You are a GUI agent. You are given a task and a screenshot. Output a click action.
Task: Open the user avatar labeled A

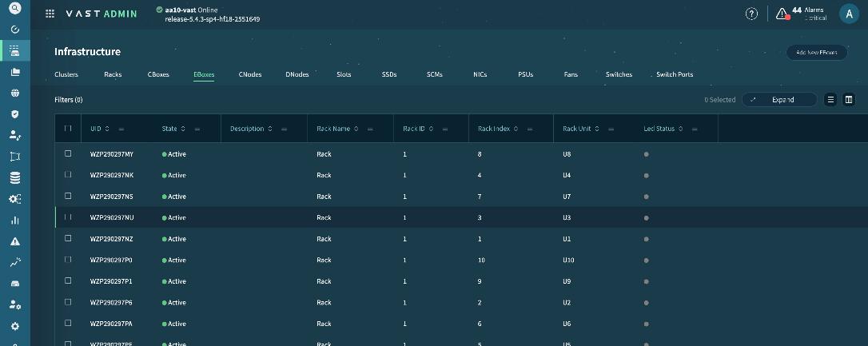(x=849, y=14)
